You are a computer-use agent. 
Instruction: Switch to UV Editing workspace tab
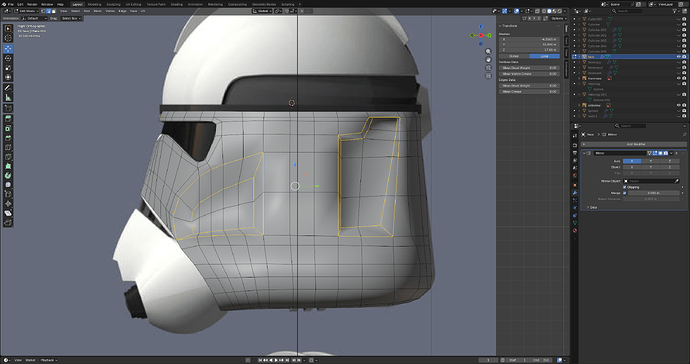(133, 4)
